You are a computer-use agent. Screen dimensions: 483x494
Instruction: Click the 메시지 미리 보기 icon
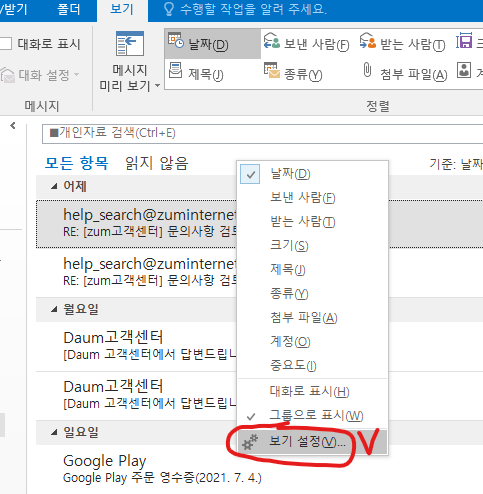click(130, 44)
